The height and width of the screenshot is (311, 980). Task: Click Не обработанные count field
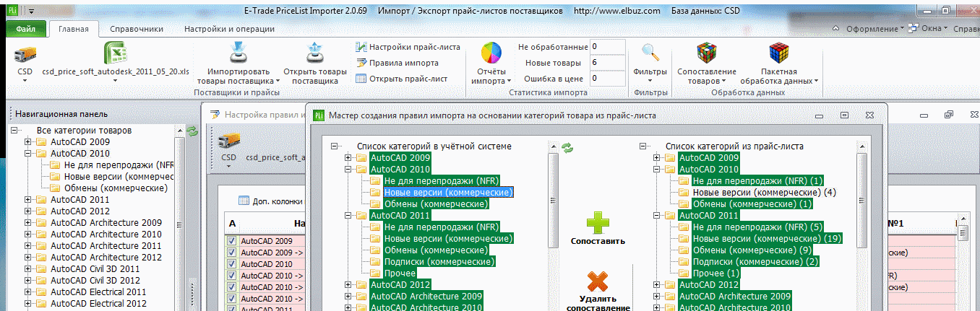pyautogui.click(x=607, y=47)
